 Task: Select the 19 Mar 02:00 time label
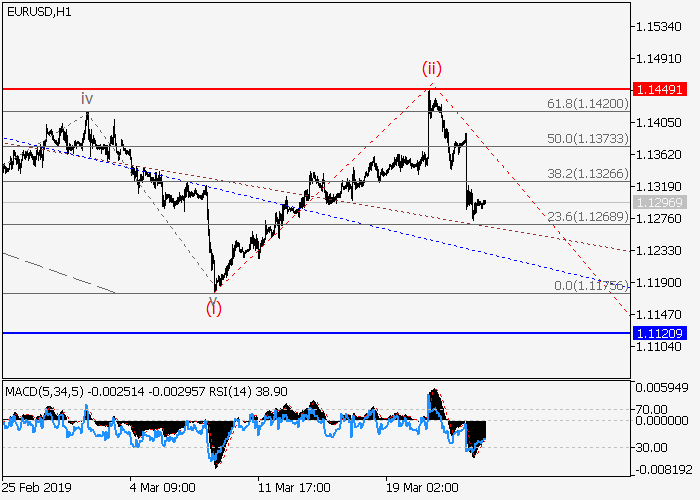coord(422,489)
